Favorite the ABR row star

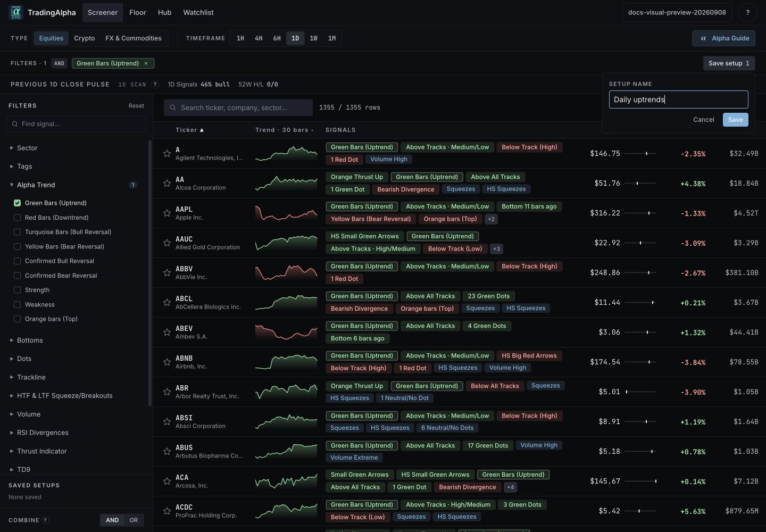(x=167, y=392)
